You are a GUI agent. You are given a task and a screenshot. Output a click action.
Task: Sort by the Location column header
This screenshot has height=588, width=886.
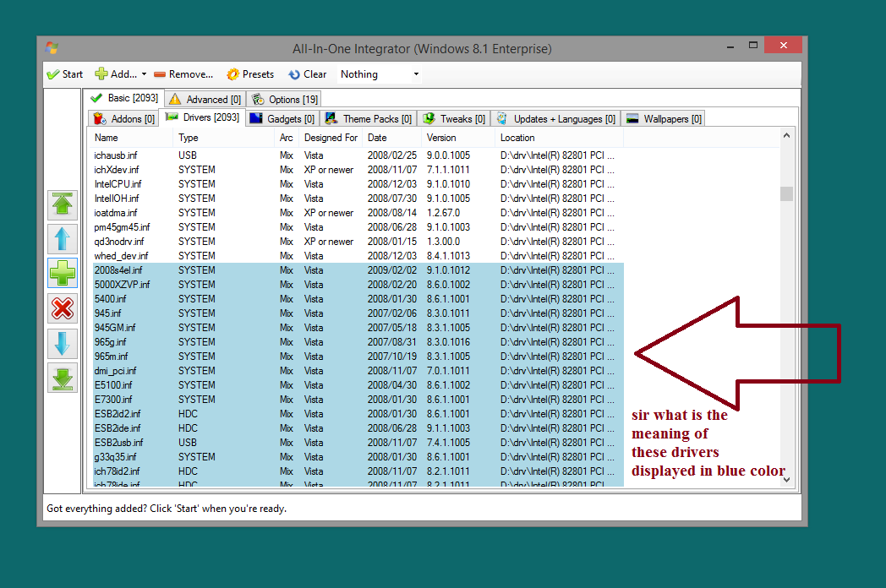tap(560, 138)
